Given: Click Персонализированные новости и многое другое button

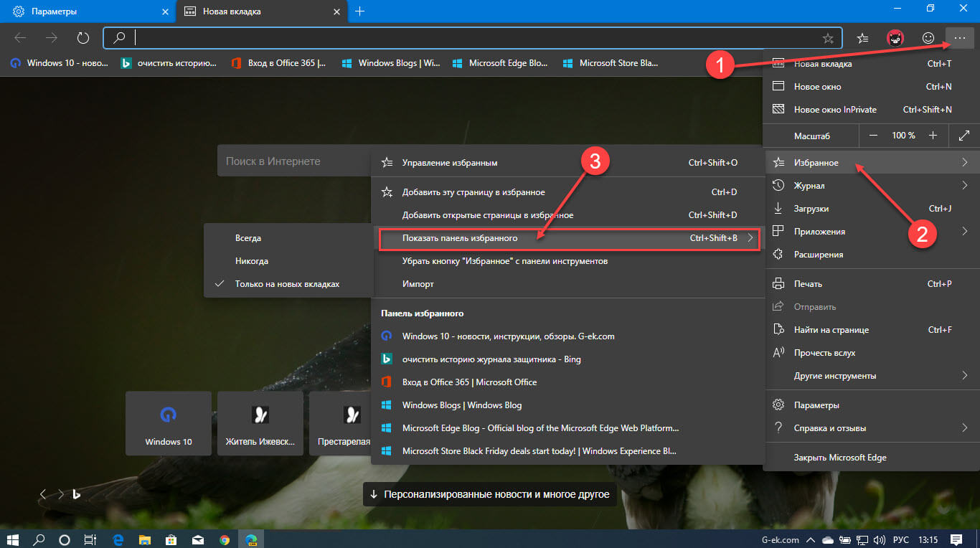Looking at the screenshot, I should (x=490, y=494).
